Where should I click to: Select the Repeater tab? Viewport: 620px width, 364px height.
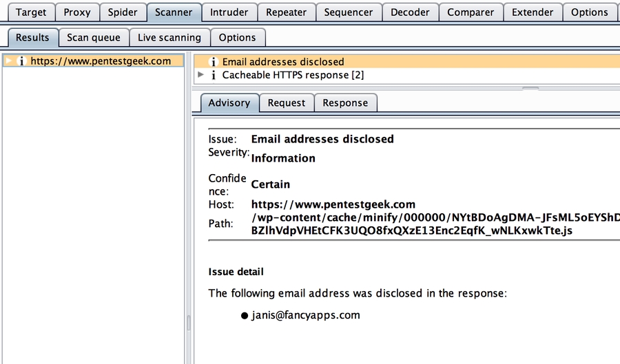(x=287, y=12)
